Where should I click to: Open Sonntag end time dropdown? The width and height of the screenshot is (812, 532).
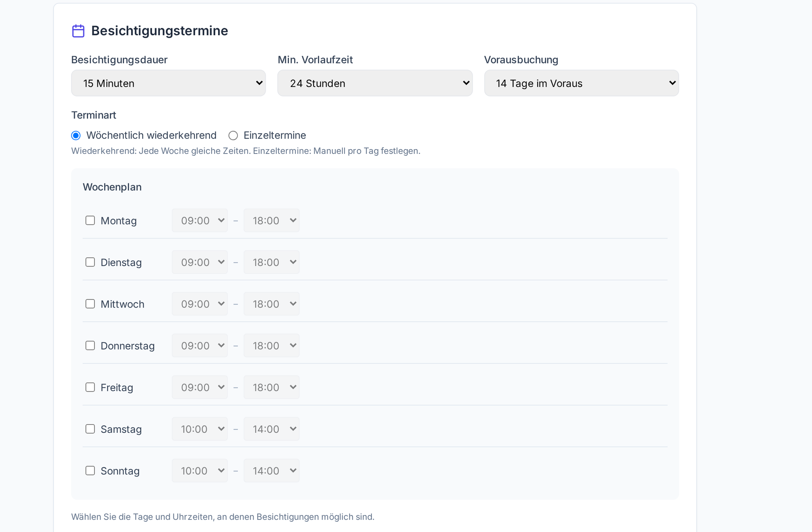click(272, 471)
